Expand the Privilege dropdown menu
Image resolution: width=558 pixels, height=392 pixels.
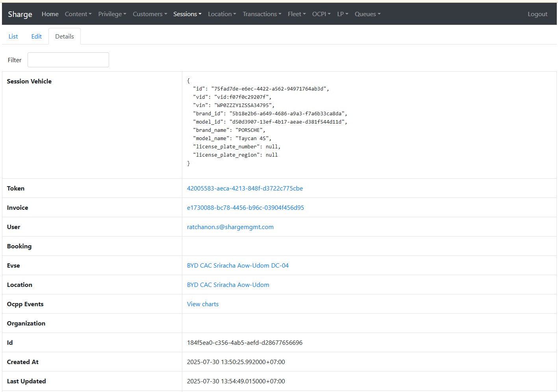coord(112,14)
